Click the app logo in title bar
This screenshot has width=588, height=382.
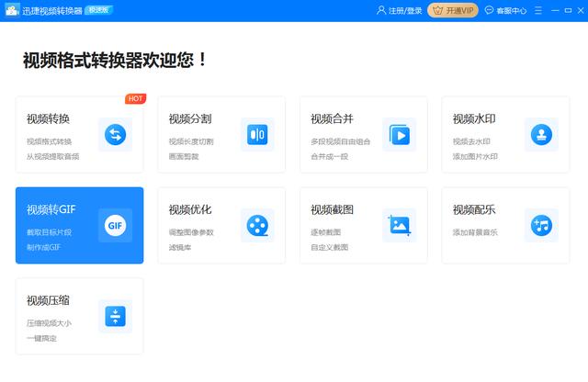12,11
